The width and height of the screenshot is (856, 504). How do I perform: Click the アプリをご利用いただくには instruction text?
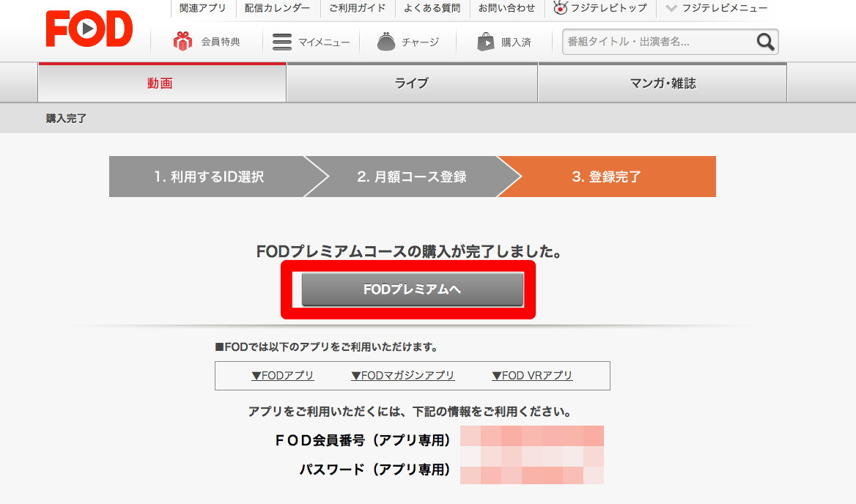[410, 411]
